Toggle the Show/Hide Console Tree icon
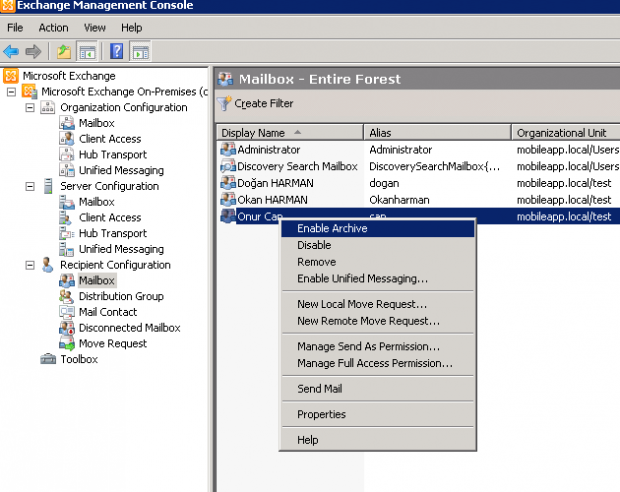This screenshot has width=620, height=492. tap(87, 51)
